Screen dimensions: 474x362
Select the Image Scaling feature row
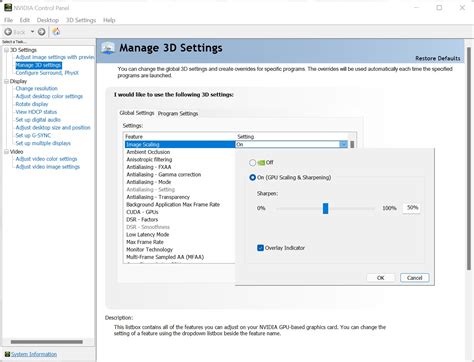point(180,144)
